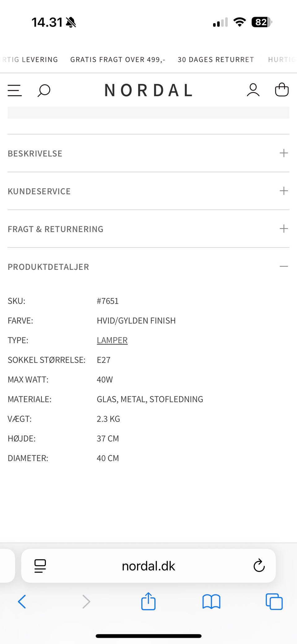Open Safari bookmarks book icon
297x644 pixels.
(211, 602)
